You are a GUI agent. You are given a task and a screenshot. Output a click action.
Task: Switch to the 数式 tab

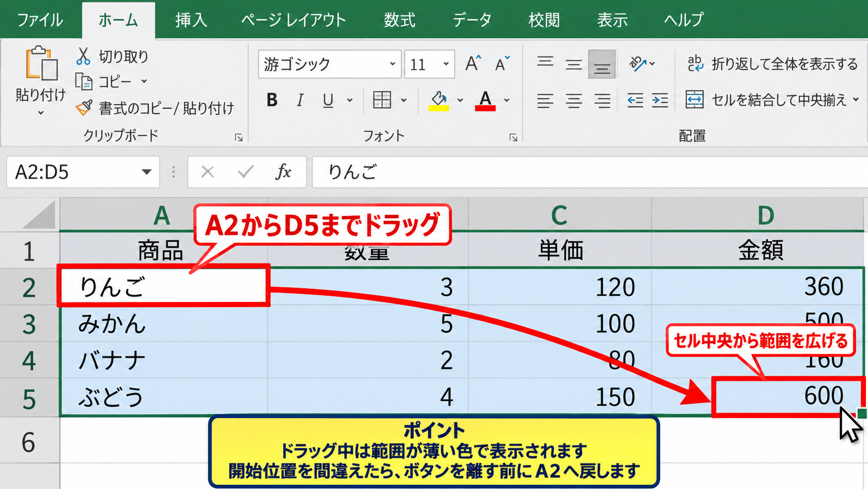click(x=399, y=20)
